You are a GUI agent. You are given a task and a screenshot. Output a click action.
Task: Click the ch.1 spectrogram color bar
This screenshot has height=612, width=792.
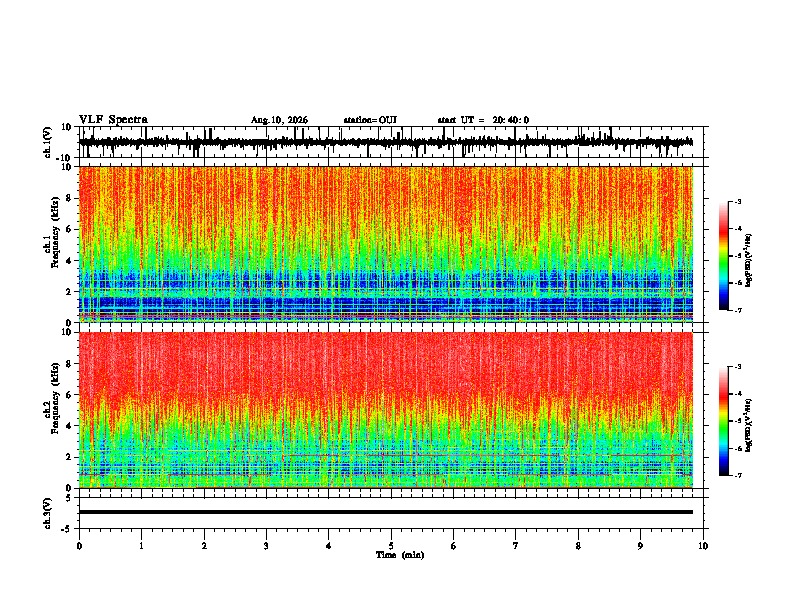tap(723, 256)
